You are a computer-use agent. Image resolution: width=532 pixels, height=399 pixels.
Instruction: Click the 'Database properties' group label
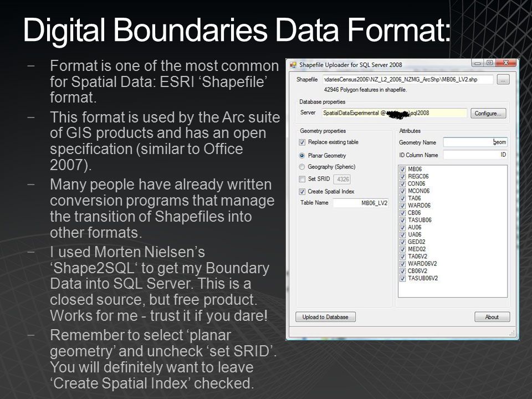[322, 102]
